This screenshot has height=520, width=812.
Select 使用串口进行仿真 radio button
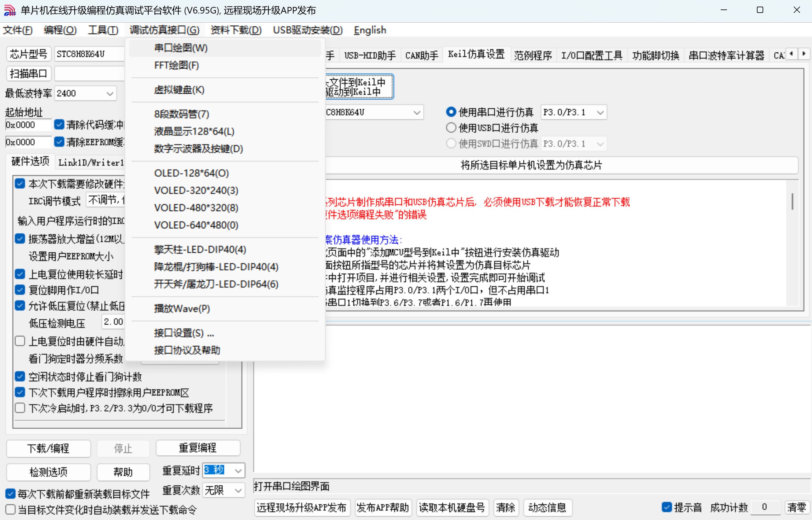point(489,112)
